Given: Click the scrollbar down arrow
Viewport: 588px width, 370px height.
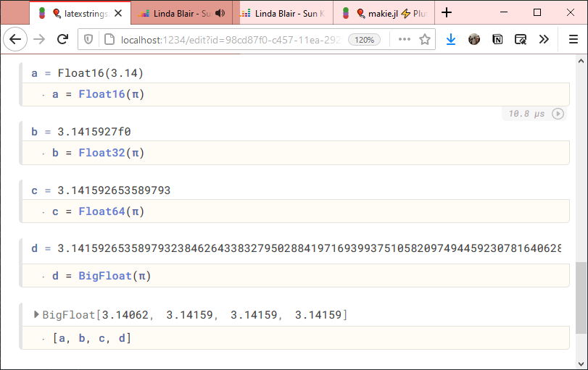Looking at the screenshot, I should [x=581, y=363].
